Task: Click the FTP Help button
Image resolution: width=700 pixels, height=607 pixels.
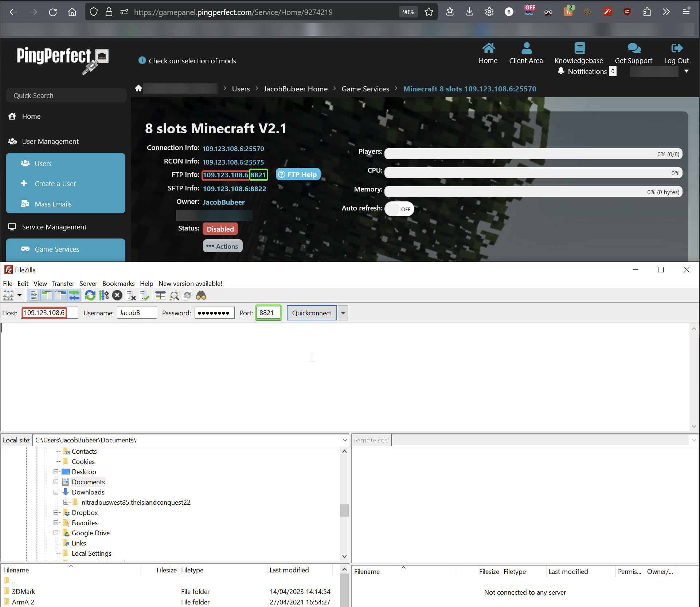Action: click(298, 174)
